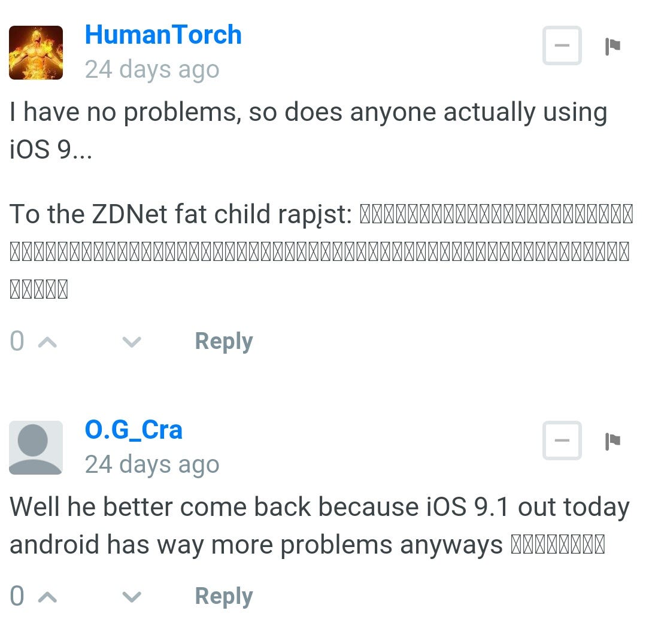Open O.G_Cra's default gray avatar
This screenshot has height=644, width=646.
(x=36, y=448)
